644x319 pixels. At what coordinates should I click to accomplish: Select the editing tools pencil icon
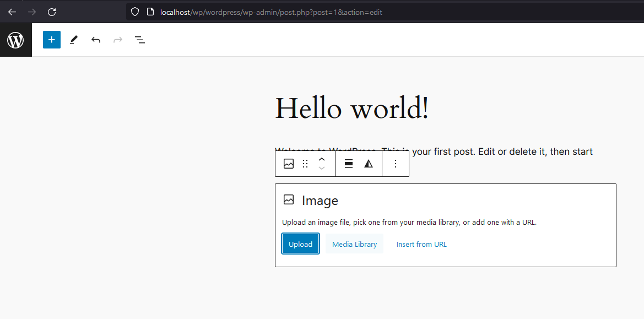[73, 39]
